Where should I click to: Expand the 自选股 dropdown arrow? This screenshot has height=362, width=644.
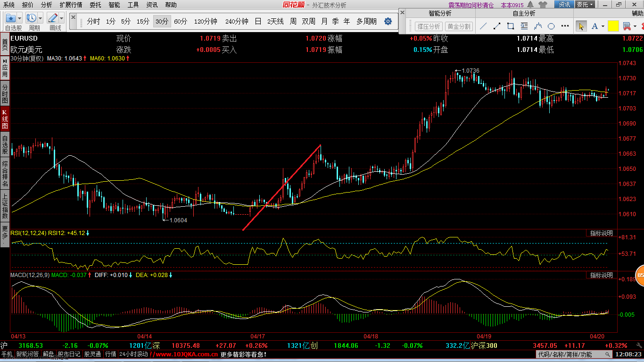[x=19, y=19]
